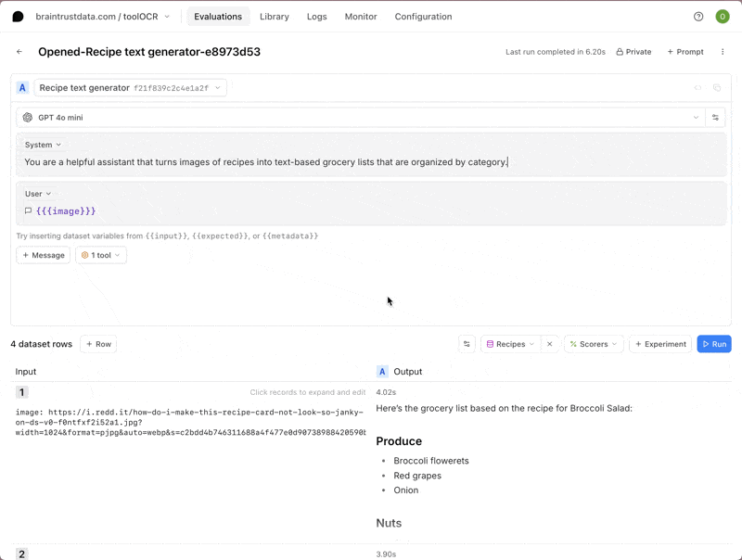Open the Library tab
Screen dimensions: 742x560
coord(274,17)
